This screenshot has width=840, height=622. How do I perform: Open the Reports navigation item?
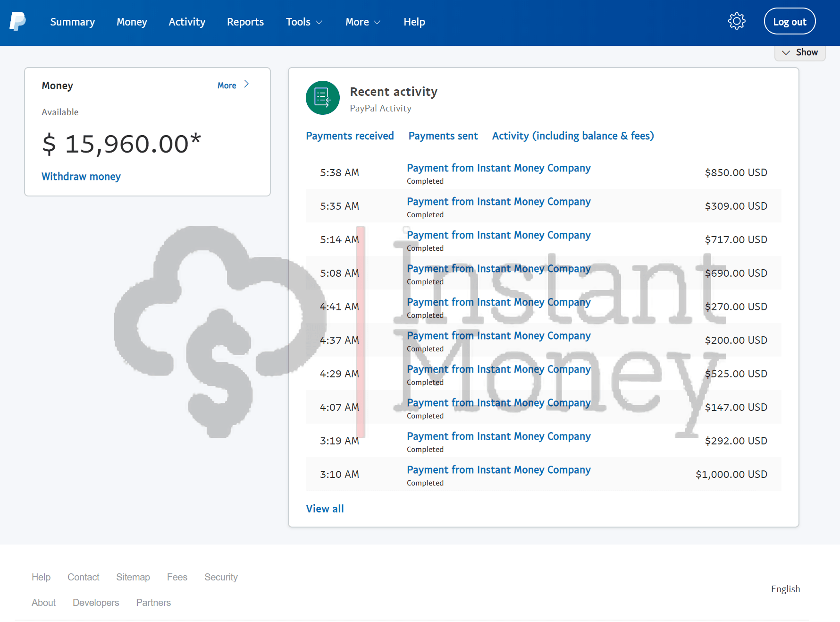(x=245, y=22)
